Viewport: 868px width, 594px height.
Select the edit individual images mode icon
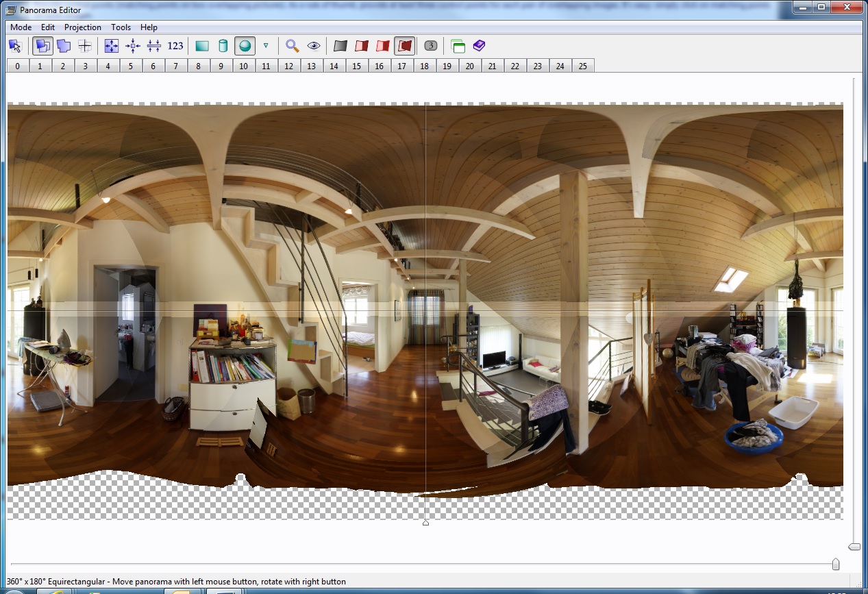pos(64,46)
